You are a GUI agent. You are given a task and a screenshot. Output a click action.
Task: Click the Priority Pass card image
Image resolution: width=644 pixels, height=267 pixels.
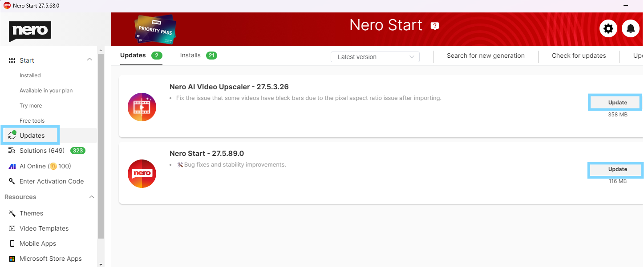[155, 29]
